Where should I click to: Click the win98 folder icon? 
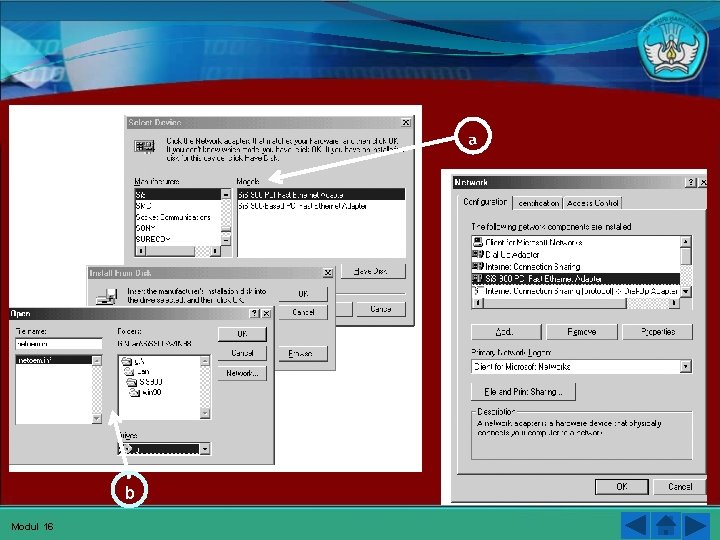pyautogui.click(x=135, y=393)
